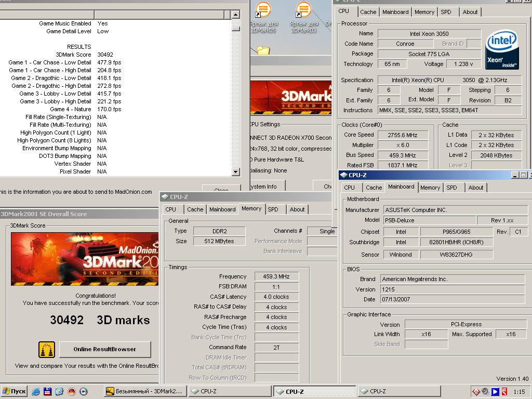Screen dimensions: 532x399
Task: Click the Intel Xeon inside logo
Action: pyautogui.click(x=502, y=49)
